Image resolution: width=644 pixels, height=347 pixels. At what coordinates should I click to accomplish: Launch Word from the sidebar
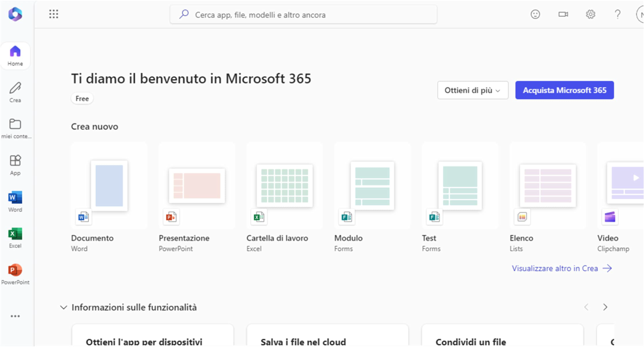15,201
